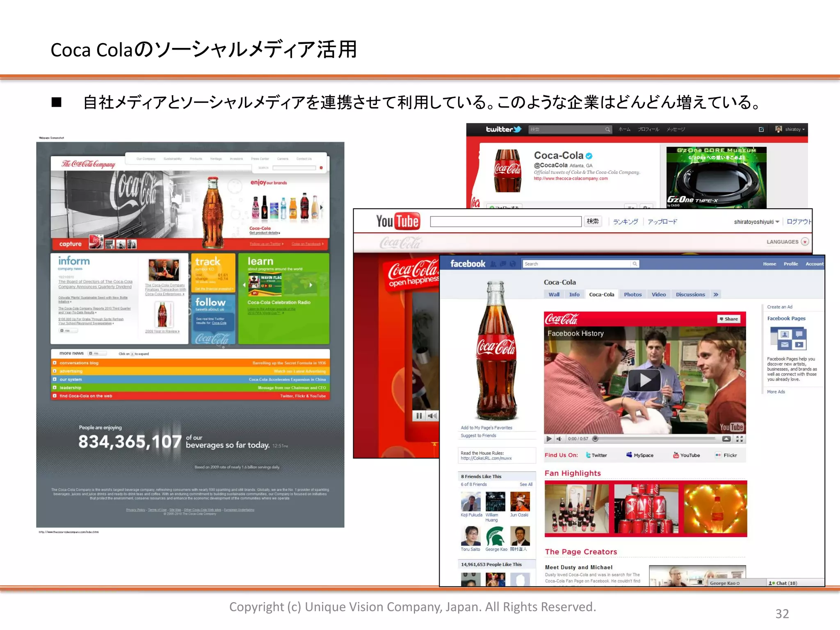840x630 pixels.
Task: Click the Facebook video progress slider knob
Action: (x=595, y=439)
